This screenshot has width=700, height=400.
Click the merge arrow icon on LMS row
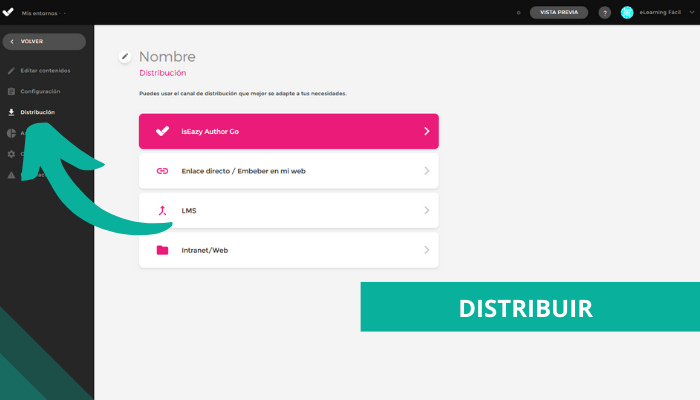(x=162, y=210)
